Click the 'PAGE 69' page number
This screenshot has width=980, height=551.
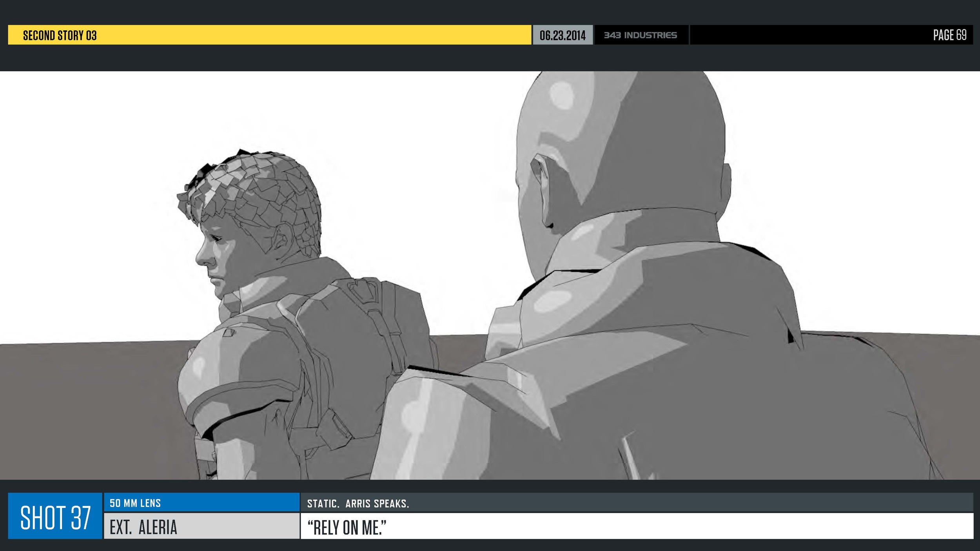click(949, 35)
